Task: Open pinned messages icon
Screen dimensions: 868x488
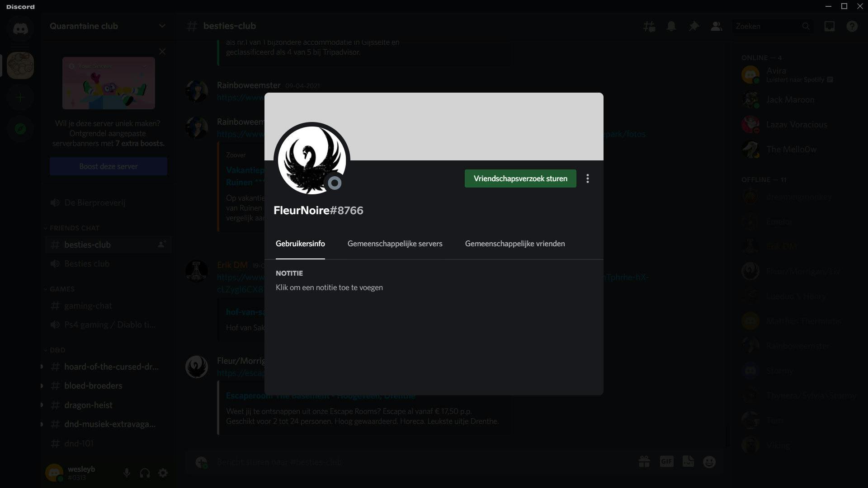Action: click(x=693, y=26)
